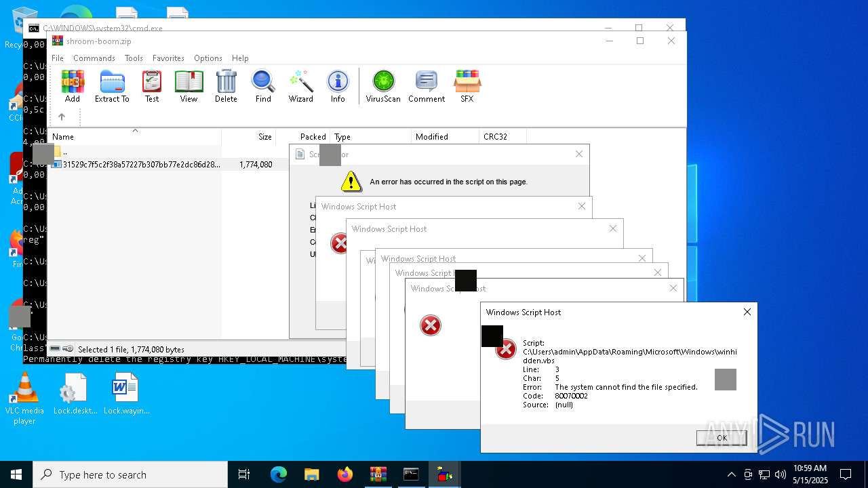Open the Favorites menu
The image size is (868, 488).
point(168,58)
